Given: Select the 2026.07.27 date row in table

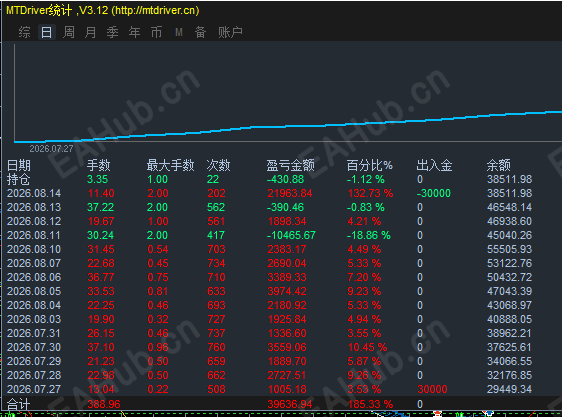Looking at the screenshot, I should click(x=34, y=389).
